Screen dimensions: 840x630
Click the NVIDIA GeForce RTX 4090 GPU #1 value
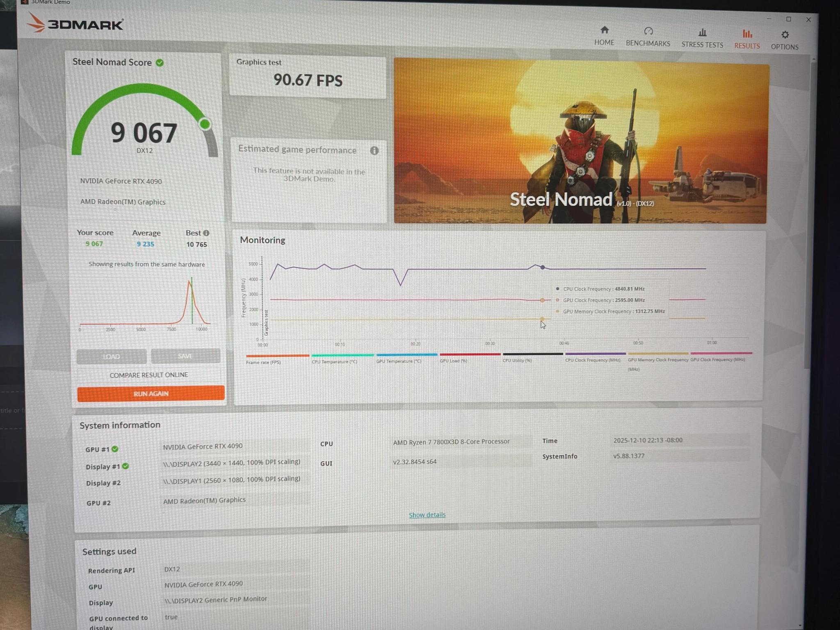click(x=203, y=446)
